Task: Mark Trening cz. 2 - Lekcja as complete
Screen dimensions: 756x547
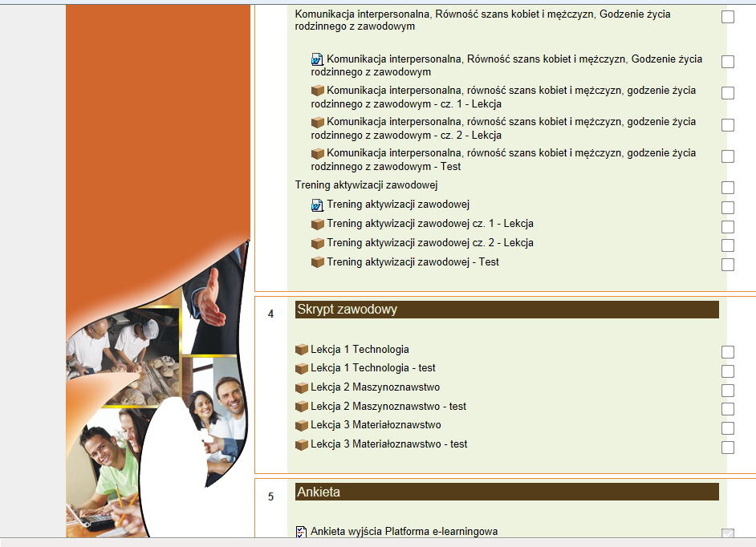Action: [728, 245]
